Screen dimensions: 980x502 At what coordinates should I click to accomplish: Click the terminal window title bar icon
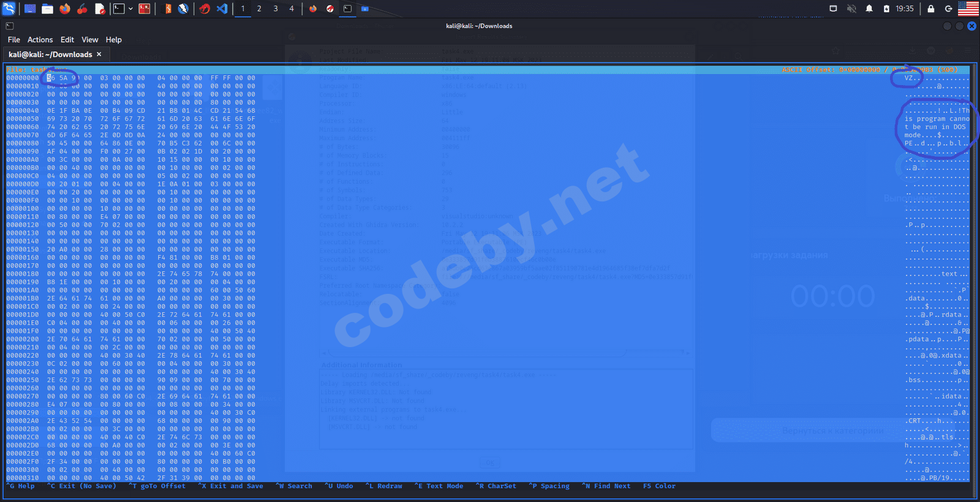coord(10,26)
